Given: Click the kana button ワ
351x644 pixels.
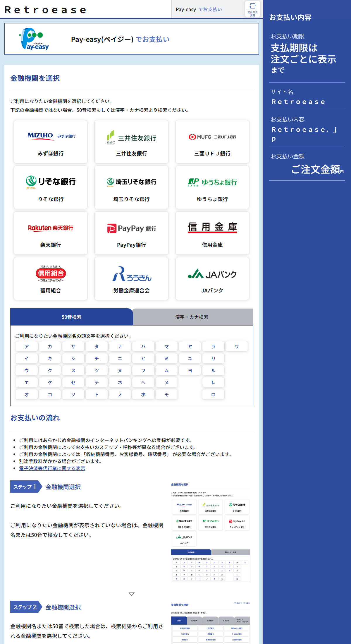Looking at the screenshot, I should click(237, 346).
